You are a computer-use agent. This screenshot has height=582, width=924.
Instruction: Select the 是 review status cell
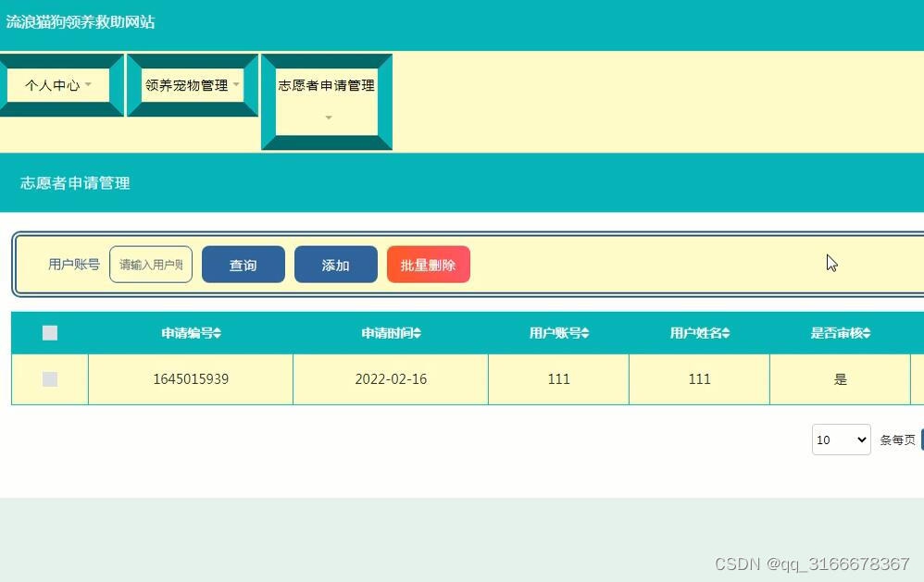pyautogui.click(x=841, y=379)
